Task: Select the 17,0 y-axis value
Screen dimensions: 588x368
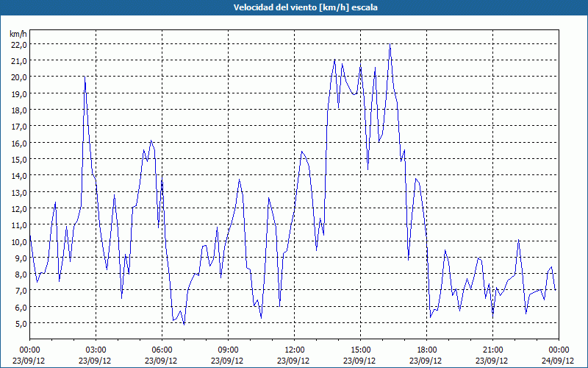Action: [19, 127]
